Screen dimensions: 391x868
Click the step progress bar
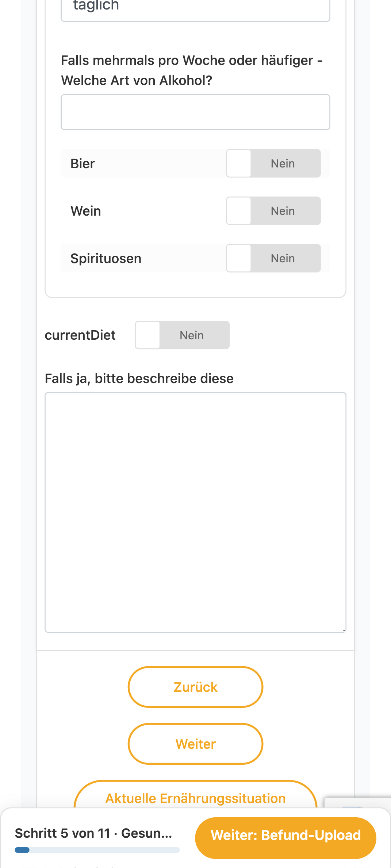coord(97,850)
